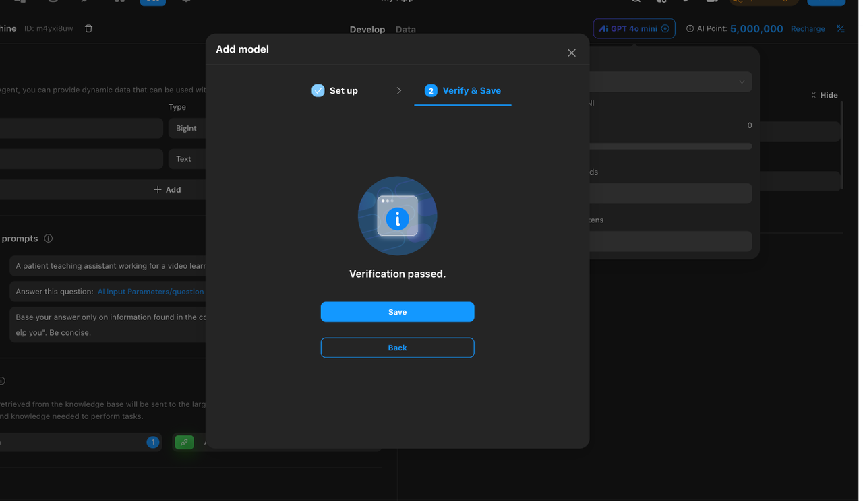The width and height of the screenshot is (863, 504).
Task: Click the Set up step checkmark
Action: (318, 90)
